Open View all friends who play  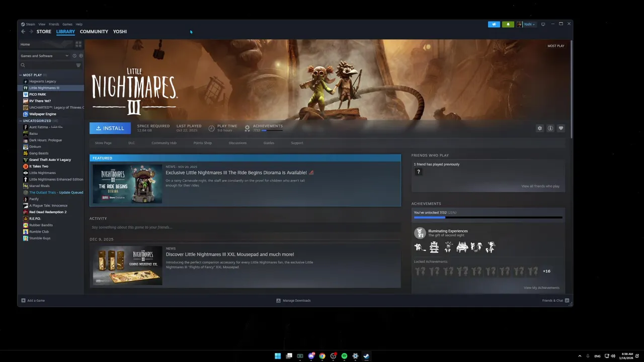pyautogui.click(x=540, y=187)
